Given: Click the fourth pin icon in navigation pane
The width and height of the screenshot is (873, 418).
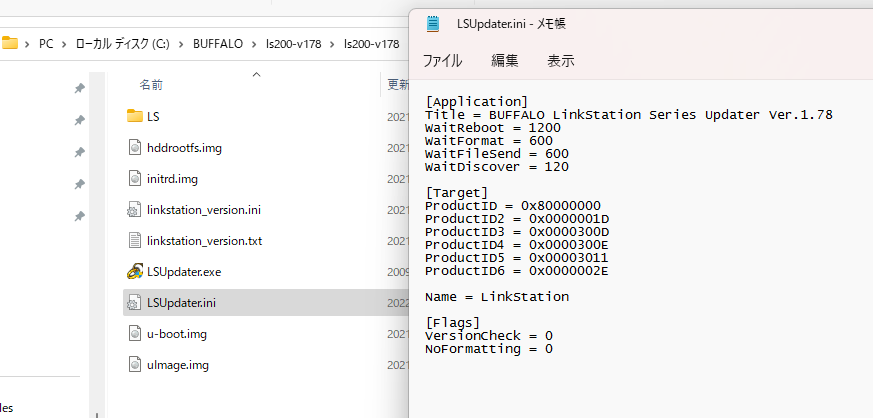Looking at the screenshot, I should (x=80, y=184).
